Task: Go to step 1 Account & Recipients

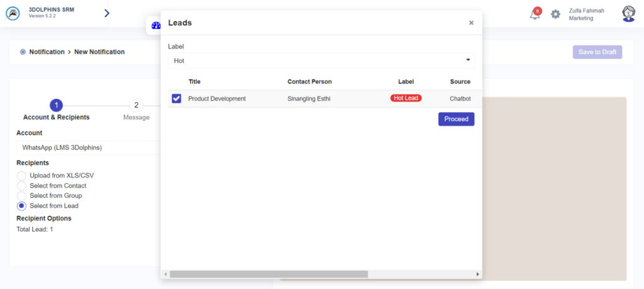Action: pos(56,105)
